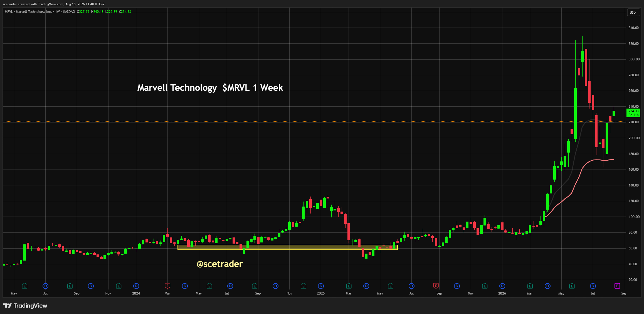
Task: Click the '2024' time axis label
Action: tap(136, 293)
